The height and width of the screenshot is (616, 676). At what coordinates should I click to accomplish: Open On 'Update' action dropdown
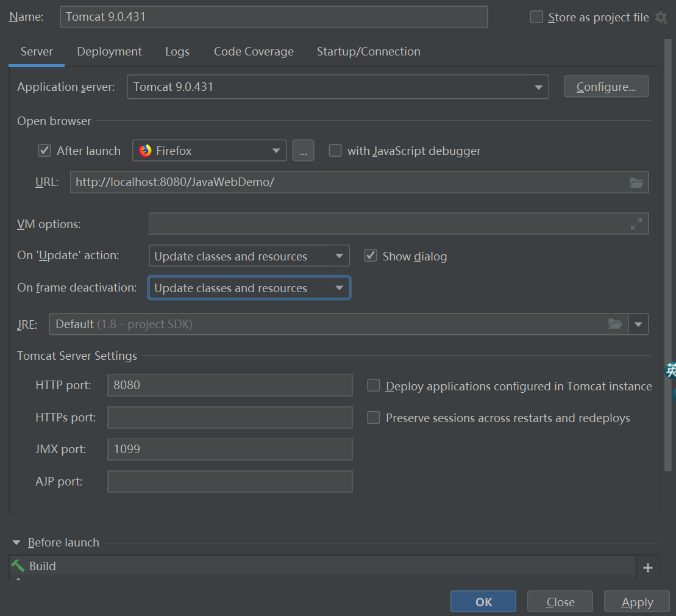249,256
